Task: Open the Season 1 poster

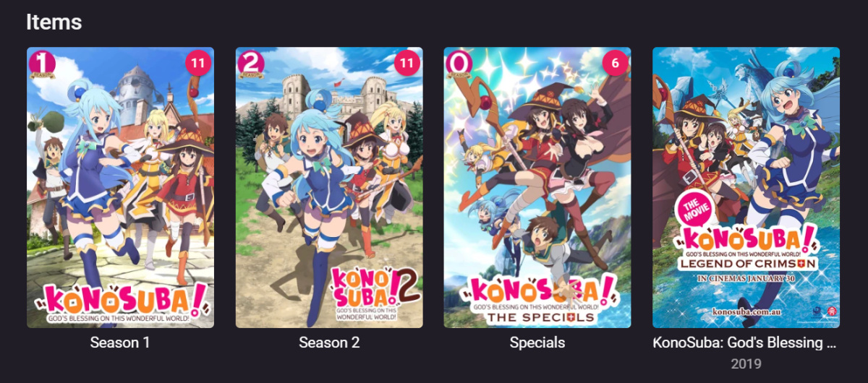Action: click(x=120, y=188)
